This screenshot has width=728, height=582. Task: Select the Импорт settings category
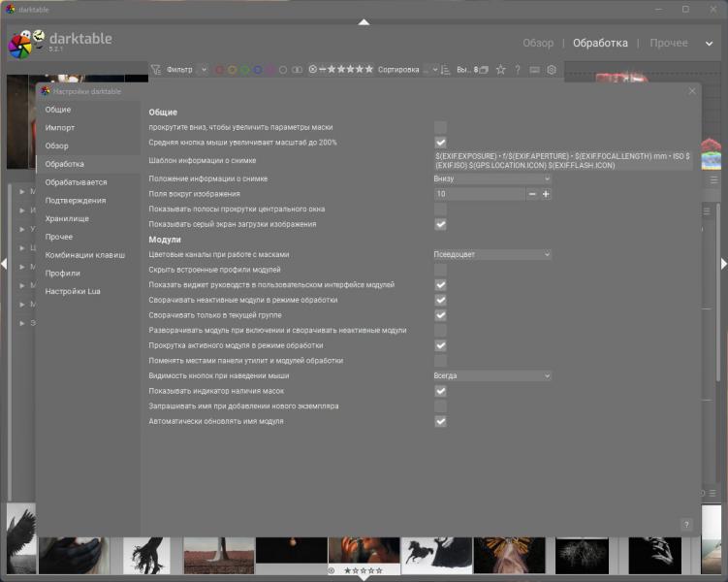[60, 128]
